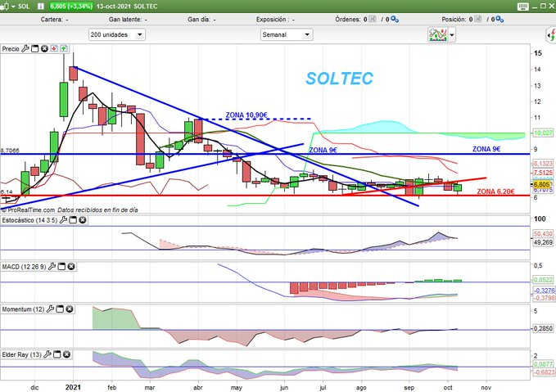Click the Precio panel label
556x392 pixels.
[11, 49]
